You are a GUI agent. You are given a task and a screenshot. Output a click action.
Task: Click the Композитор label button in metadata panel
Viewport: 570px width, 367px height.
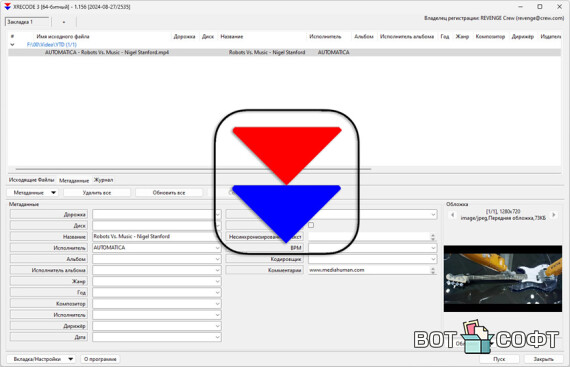coord(49,303)
